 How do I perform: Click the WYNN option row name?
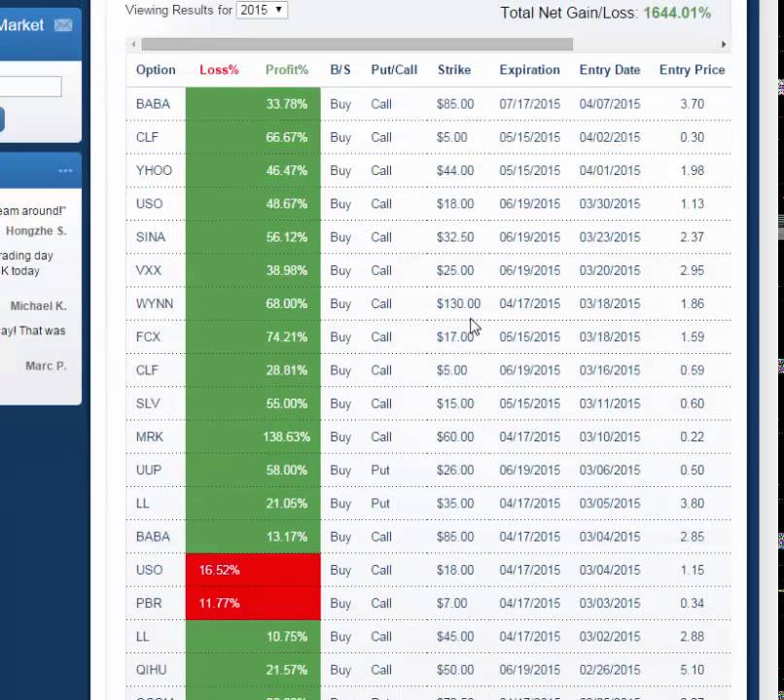pos(155,303)
